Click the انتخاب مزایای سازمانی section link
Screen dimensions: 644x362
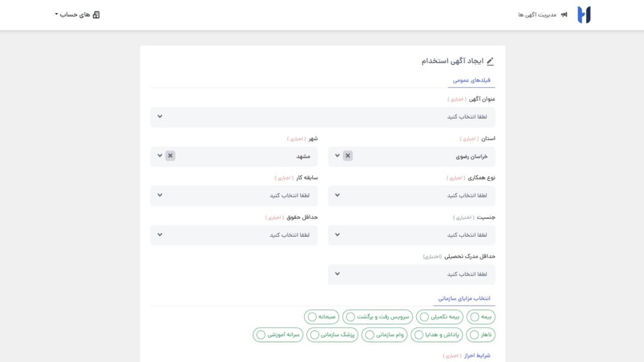pos(464,298)
